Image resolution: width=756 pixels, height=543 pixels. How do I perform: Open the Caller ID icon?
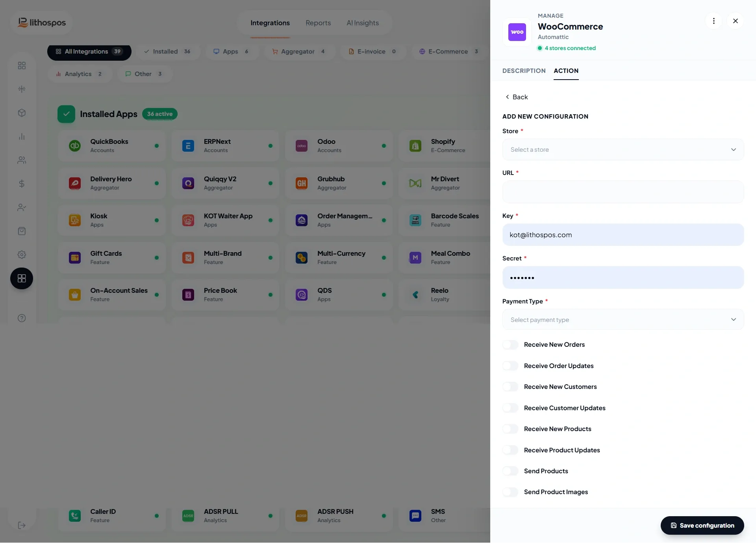pyautogui.click(x=75, y=516)
